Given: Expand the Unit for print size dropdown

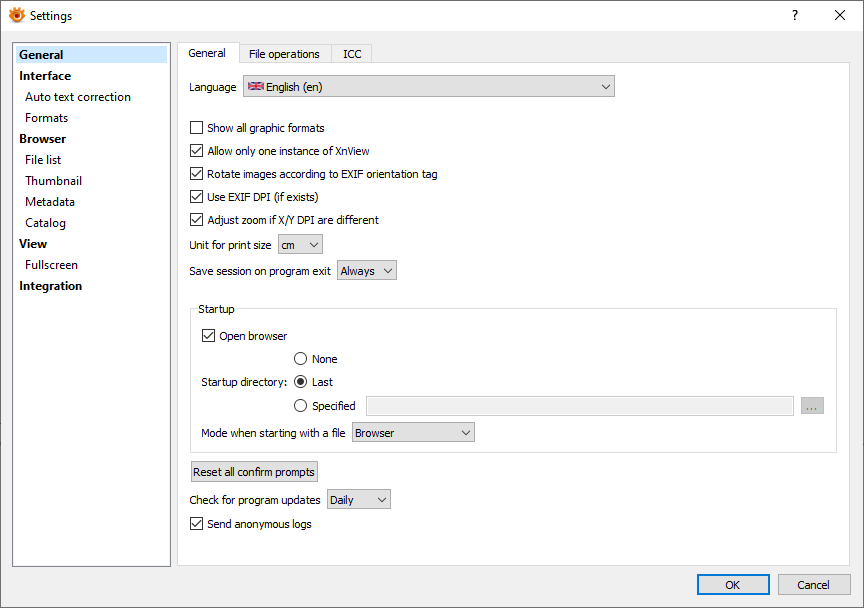Looking at the screenshot, I should coord(300,245).
